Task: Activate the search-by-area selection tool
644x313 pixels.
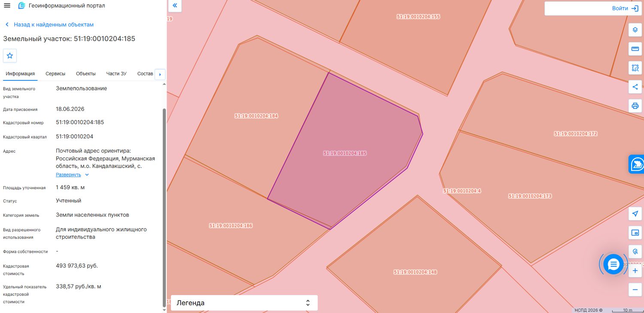Action: coord(635,68)
